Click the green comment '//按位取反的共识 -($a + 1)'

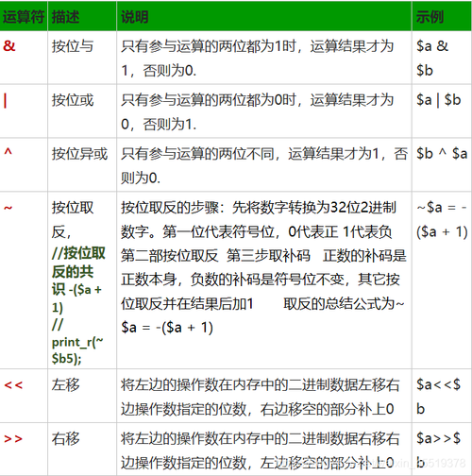point(78,280)
